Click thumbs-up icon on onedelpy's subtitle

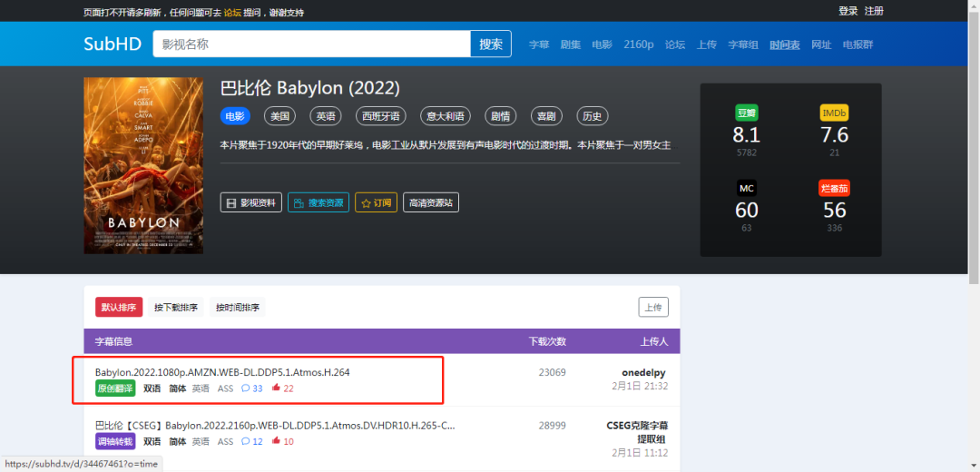click(x=276, y=388)
